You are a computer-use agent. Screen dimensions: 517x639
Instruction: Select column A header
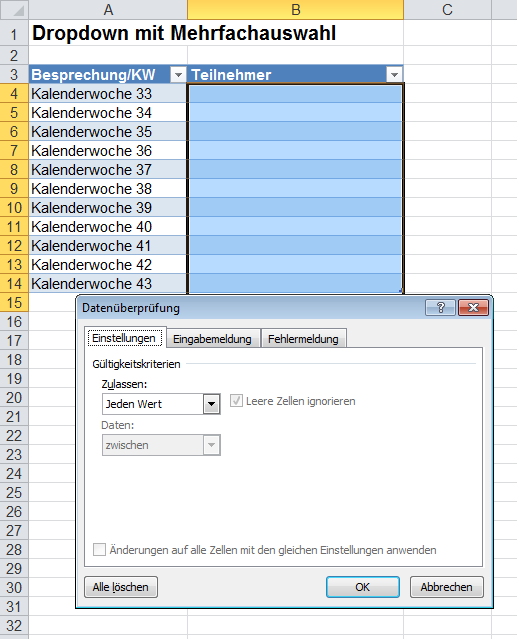tap(108, 10)
